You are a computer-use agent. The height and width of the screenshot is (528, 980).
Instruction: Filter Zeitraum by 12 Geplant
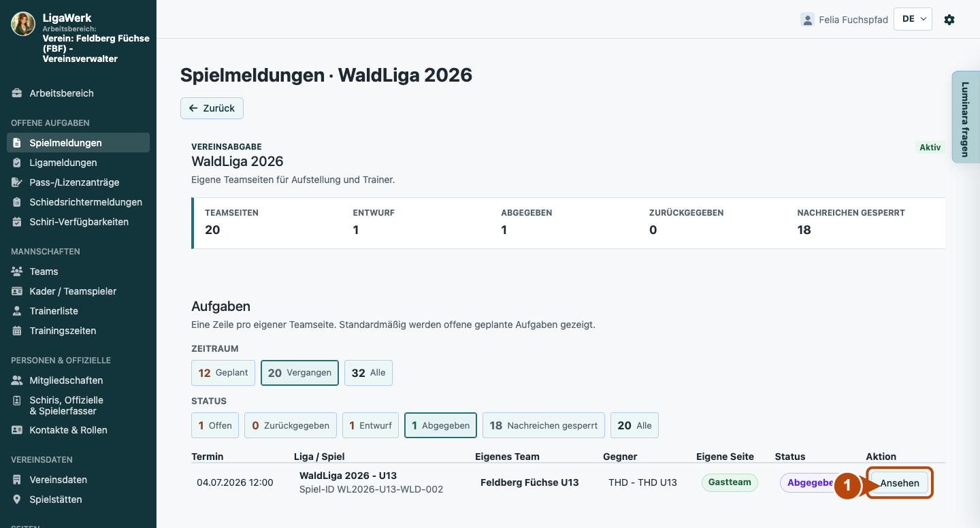pos(223,373)
